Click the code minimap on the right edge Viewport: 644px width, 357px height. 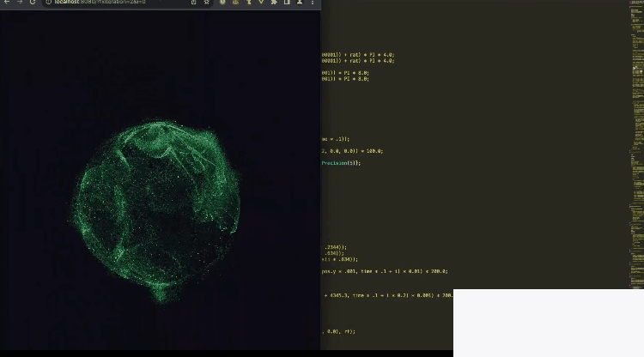tap(637, 129)
